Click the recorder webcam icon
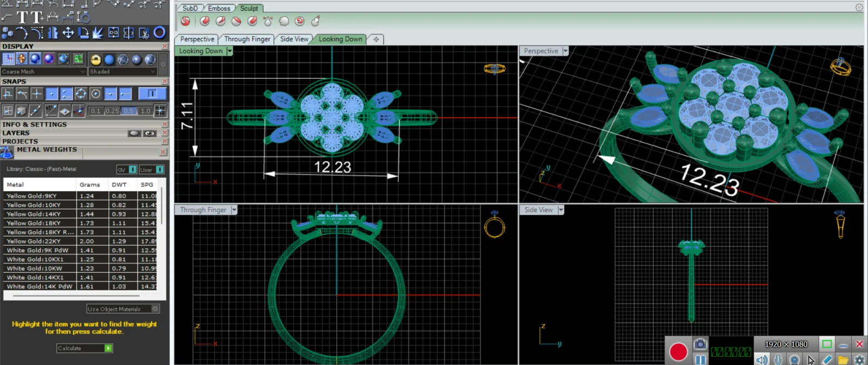868x365 pixels. (794, 360)
